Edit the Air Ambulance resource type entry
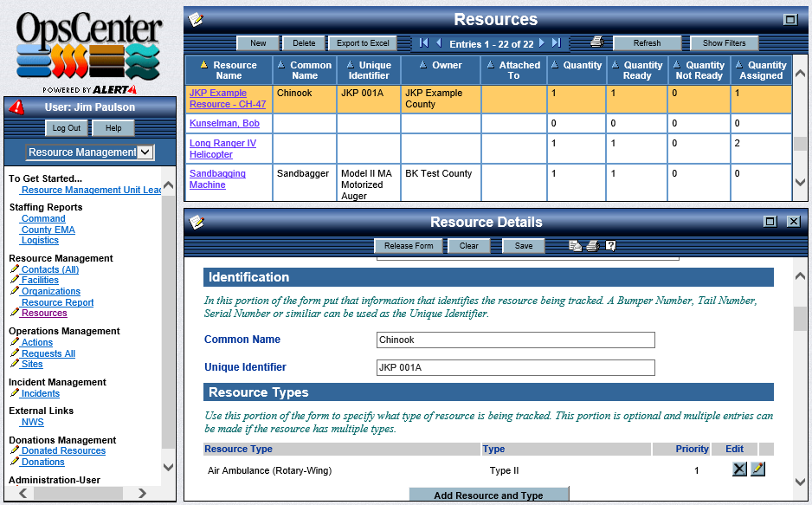This screenshot has height=505, width=812. 757,469
